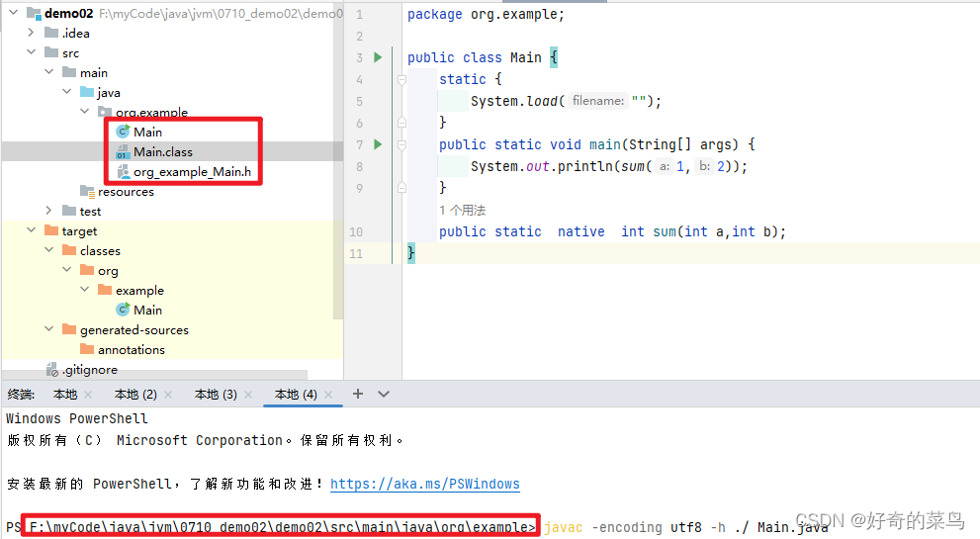Click the native keyword on line 10
Screen dimensions: 980x539
581,232
